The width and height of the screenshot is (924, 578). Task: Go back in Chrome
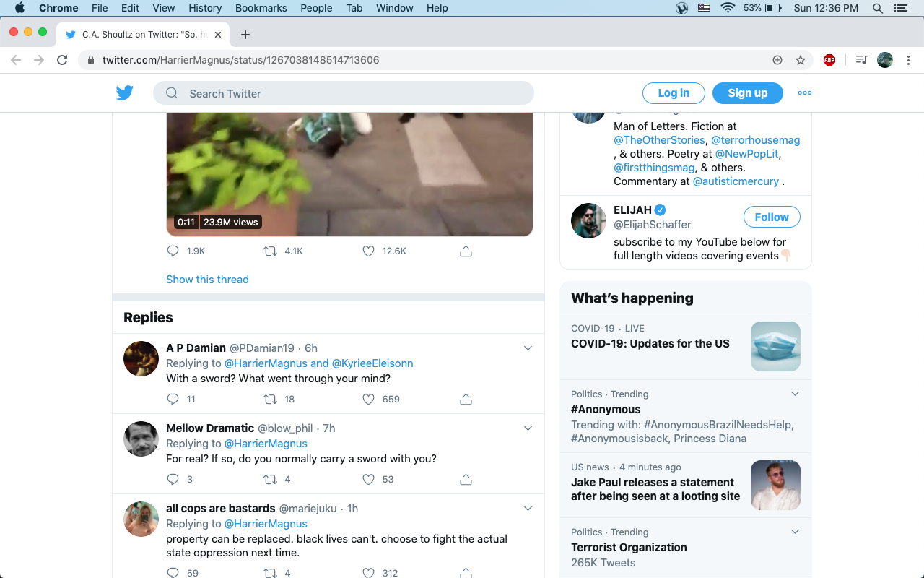coord(16,60)
